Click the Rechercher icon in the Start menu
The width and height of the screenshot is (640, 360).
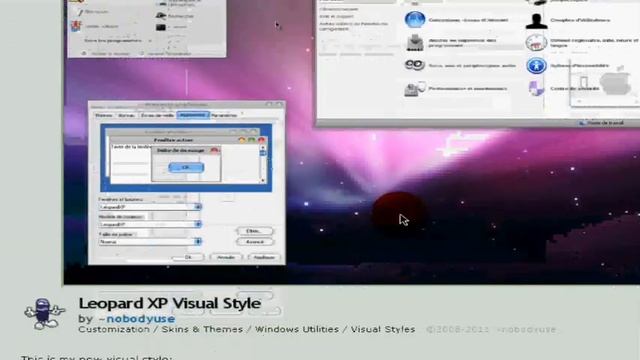point(161,16)
